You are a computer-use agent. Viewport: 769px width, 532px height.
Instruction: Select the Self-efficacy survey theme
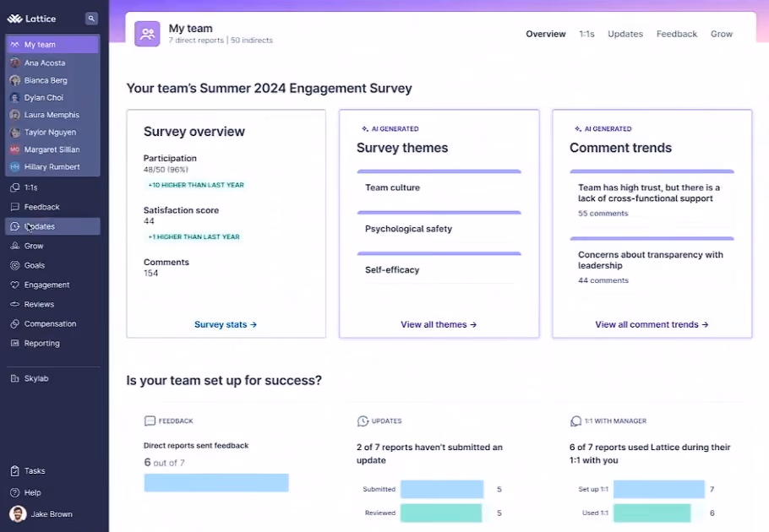439,270
